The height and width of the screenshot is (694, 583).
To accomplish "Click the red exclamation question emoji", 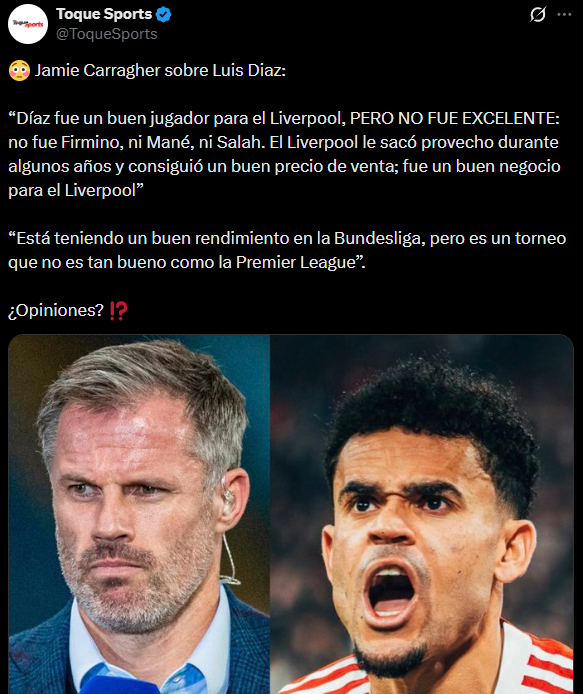I will point(119,311).
